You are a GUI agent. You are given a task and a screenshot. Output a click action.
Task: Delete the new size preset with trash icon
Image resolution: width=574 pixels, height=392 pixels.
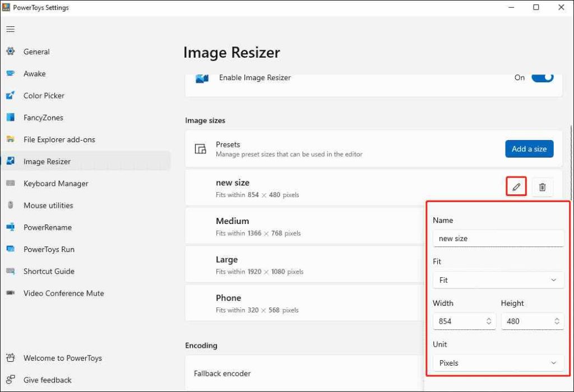point(542,187)
